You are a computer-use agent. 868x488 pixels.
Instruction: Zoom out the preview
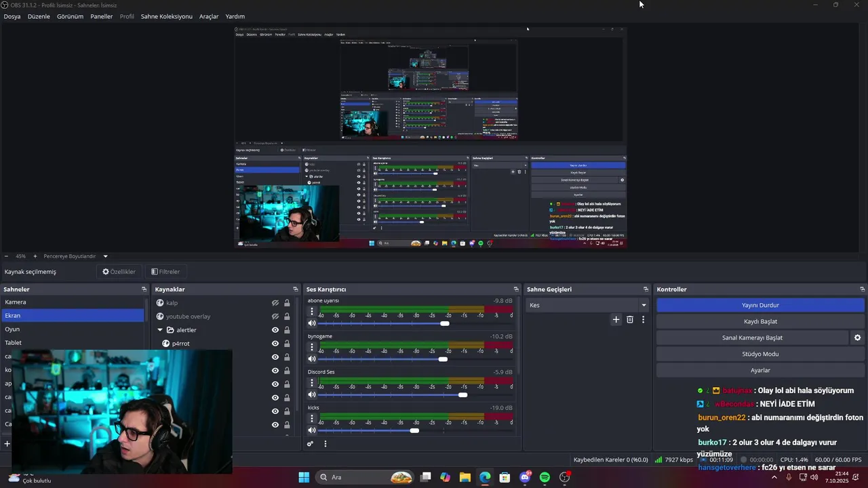point(6,256)
